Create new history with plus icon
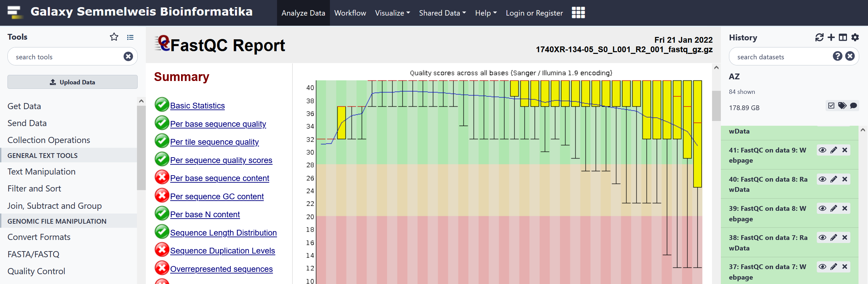 pyautogui.click(x=831, y=37)
